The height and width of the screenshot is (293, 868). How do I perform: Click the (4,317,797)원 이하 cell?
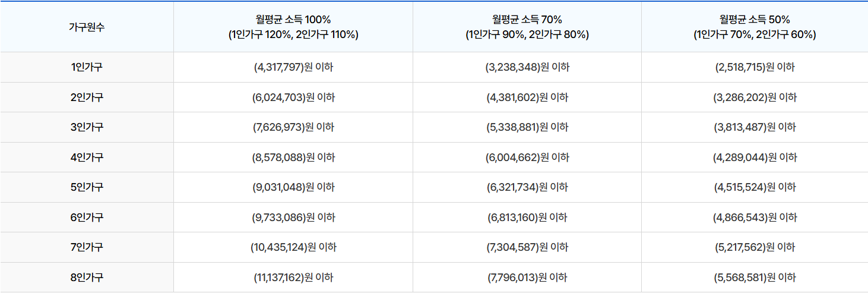coord(293,67)
